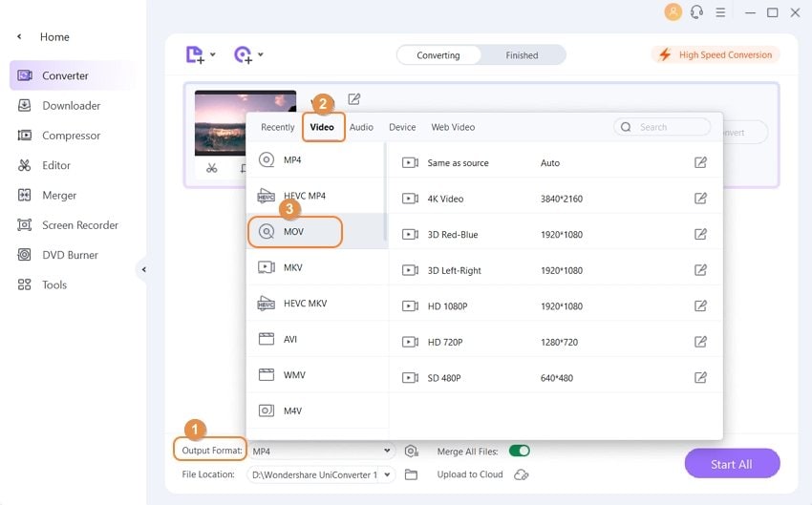This screenshot has height=505, width=812.
Task: Click the Start All button
Action: 732,464
